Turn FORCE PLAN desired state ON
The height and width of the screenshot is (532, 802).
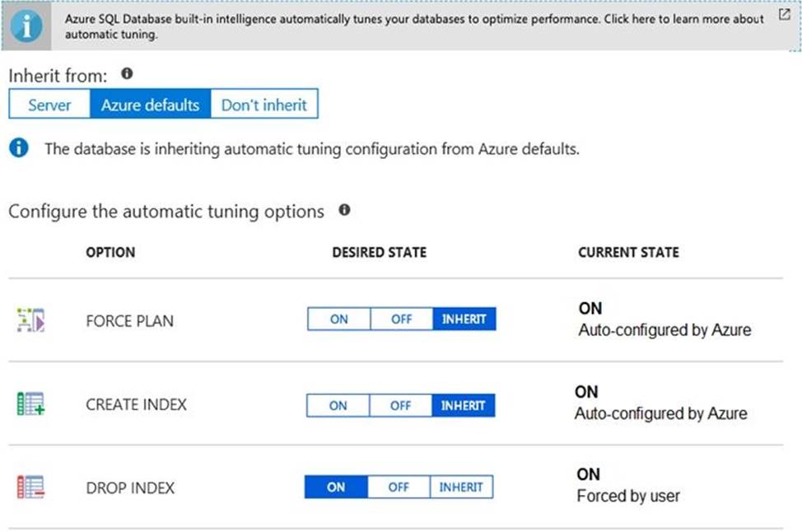pyautogui.click(x=338, y=320)
